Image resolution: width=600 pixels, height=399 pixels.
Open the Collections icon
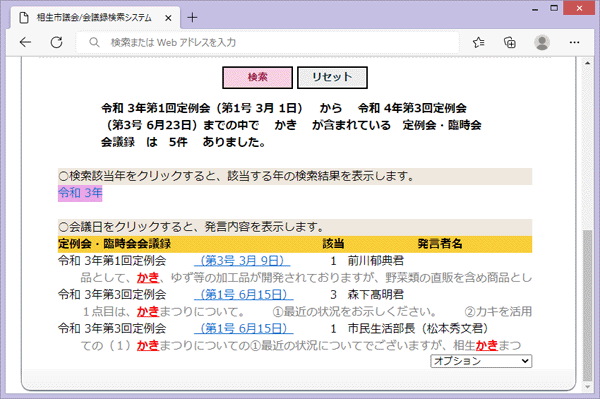pyautogui.click(x=510, y=42)
